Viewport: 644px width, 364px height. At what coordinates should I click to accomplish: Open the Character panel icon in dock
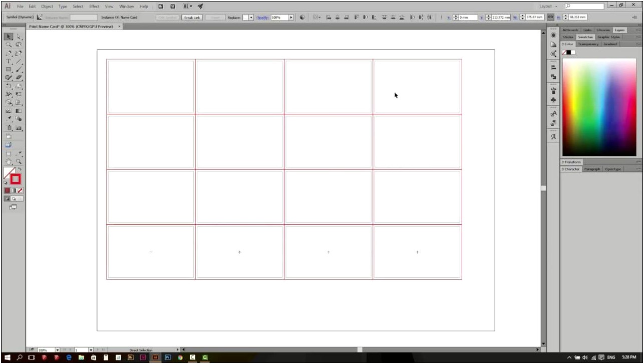[553, 114]
